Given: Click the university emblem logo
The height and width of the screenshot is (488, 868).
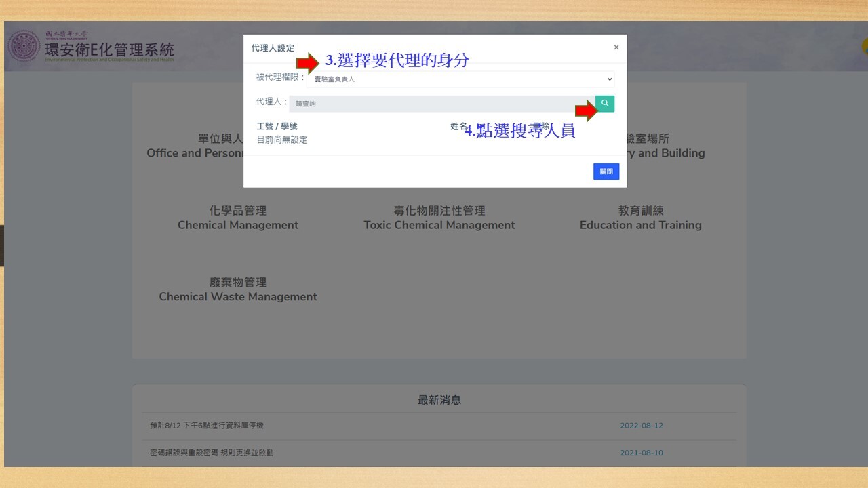Looking at the screenshot, I should [x=24, y=46].
